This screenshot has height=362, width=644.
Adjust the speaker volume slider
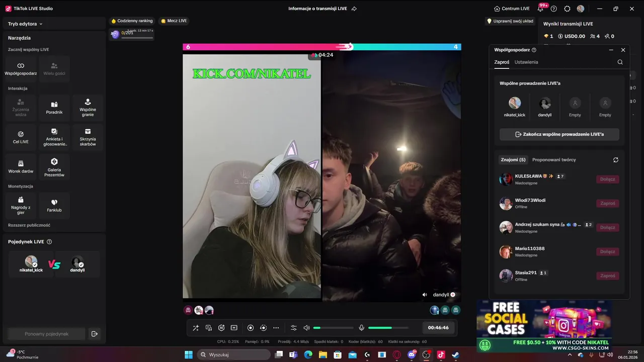pos(334,328)
